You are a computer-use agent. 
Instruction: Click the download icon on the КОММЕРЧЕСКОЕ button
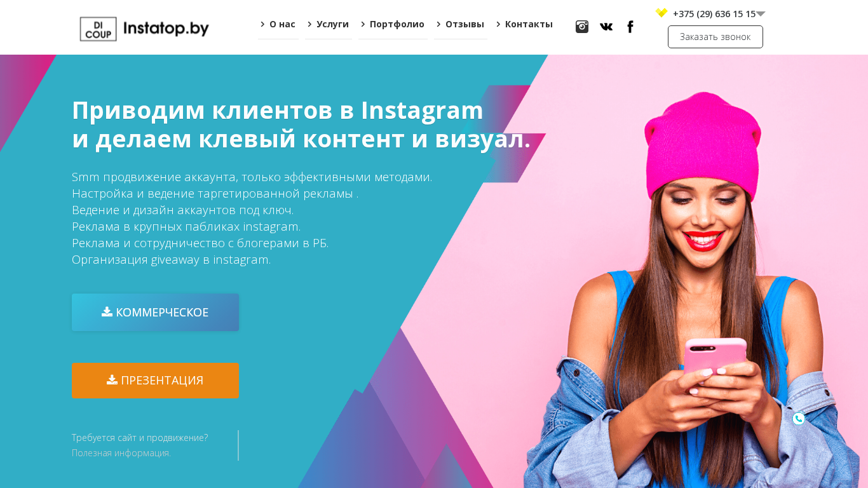tap(107, 311)
